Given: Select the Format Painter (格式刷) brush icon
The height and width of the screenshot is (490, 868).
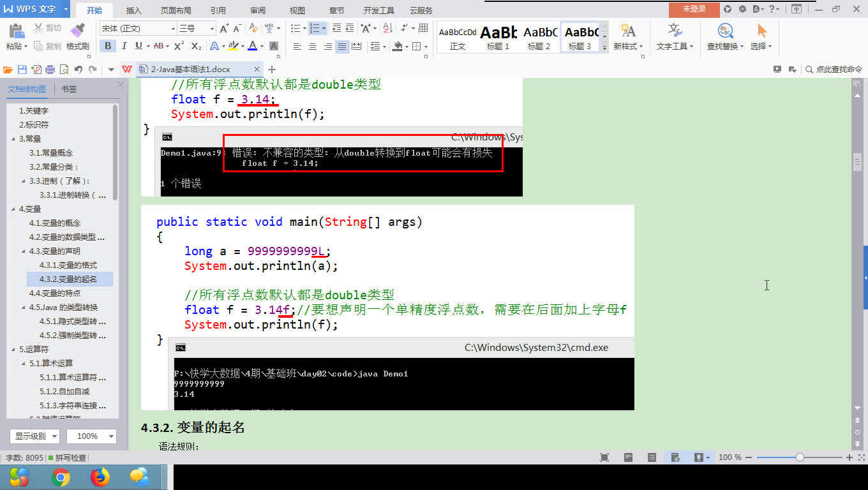Looking at the screenshot, I should point(77,31).
